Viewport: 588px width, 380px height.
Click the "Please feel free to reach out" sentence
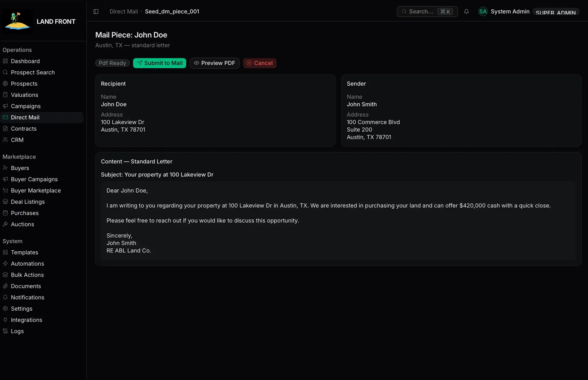click(203, 221)
